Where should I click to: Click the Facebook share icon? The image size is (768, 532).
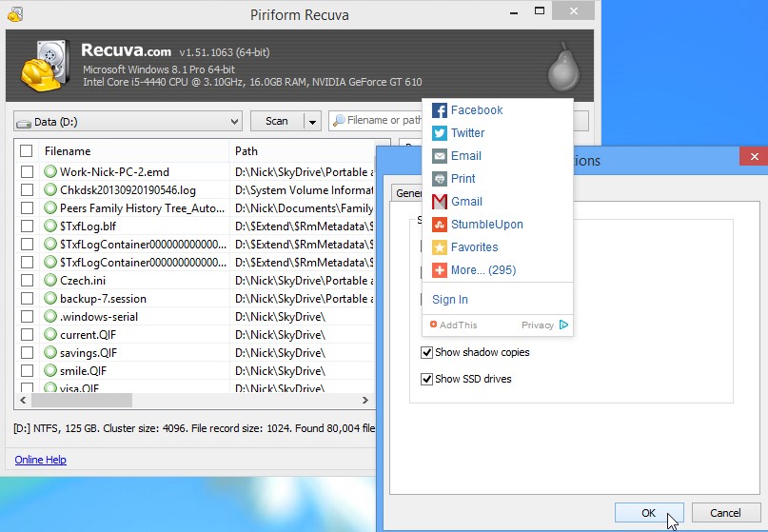point(440,110)
